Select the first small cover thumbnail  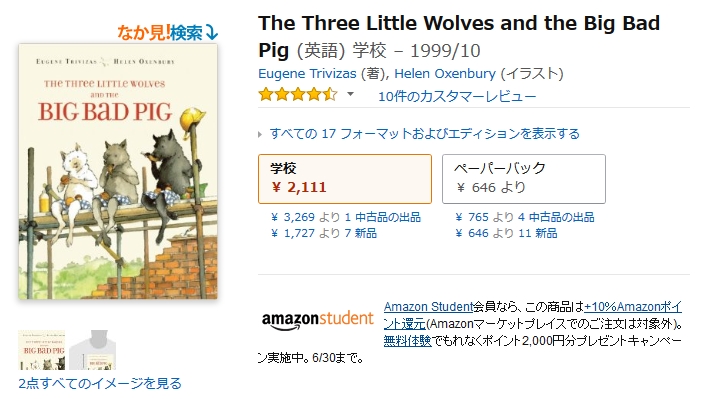42,350
